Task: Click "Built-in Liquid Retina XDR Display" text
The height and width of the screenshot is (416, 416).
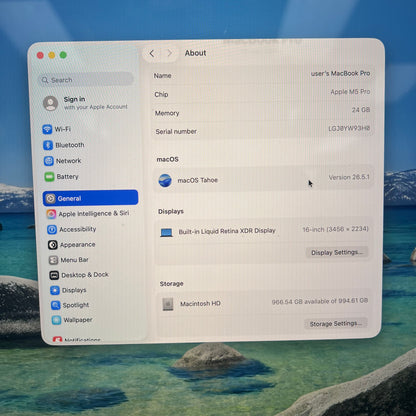Action: [227, 231]
